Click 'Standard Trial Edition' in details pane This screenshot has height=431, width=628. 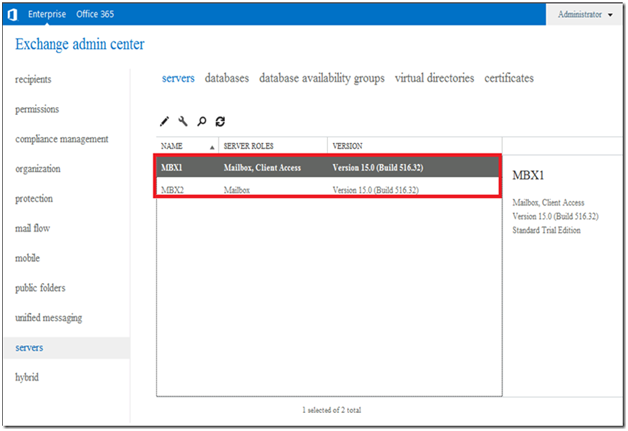pyautogui.click(x=546, y=230)
